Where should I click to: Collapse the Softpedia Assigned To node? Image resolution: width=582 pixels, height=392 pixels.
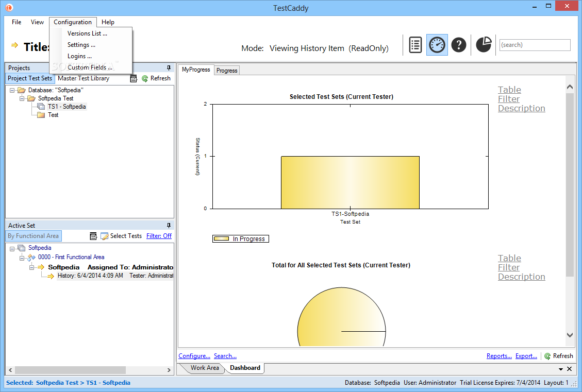click(x=31, y=267)
